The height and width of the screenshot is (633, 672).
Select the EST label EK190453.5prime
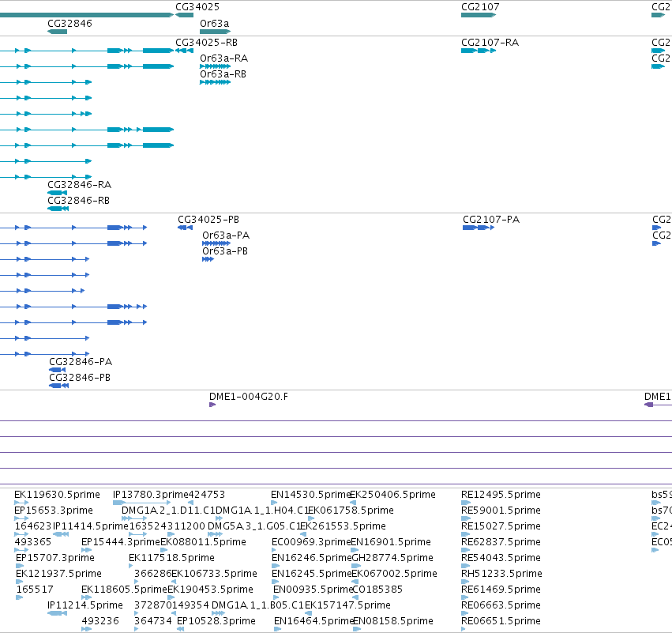pyautogui.click(x=210, y=590)
